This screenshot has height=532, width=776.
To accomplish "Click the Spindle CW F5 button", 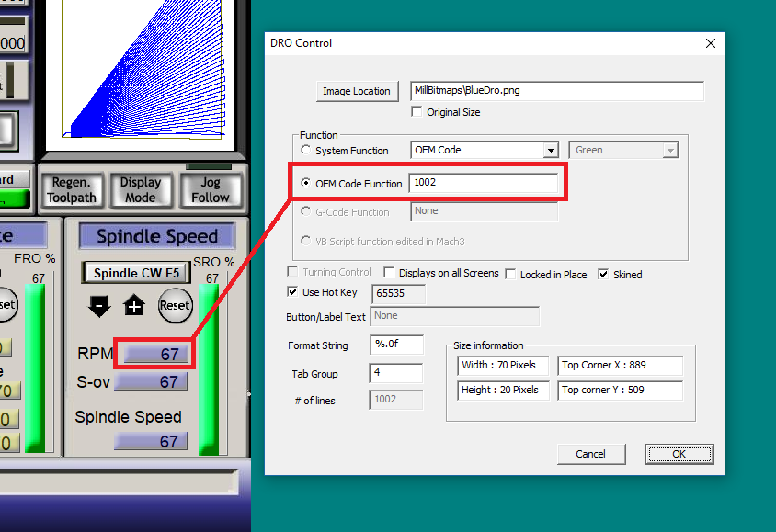I will click(136, 273).
